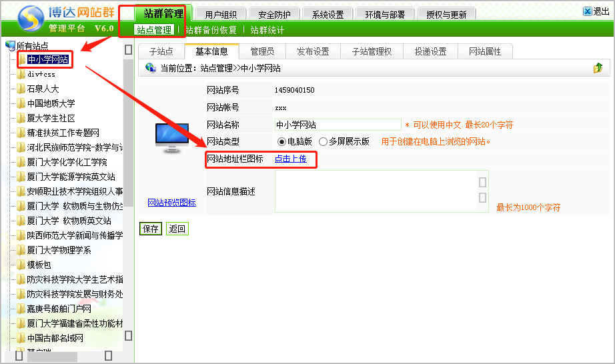Open the 用户组织 top menu tab
Screen dimensions: 615x364
coord(222,14)
